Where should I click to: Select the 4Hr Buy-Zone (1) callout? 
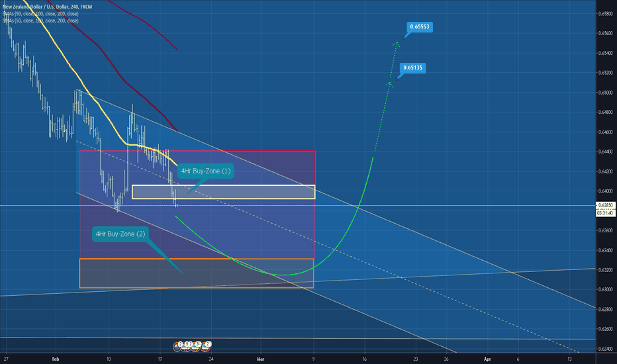coord(205,171)
